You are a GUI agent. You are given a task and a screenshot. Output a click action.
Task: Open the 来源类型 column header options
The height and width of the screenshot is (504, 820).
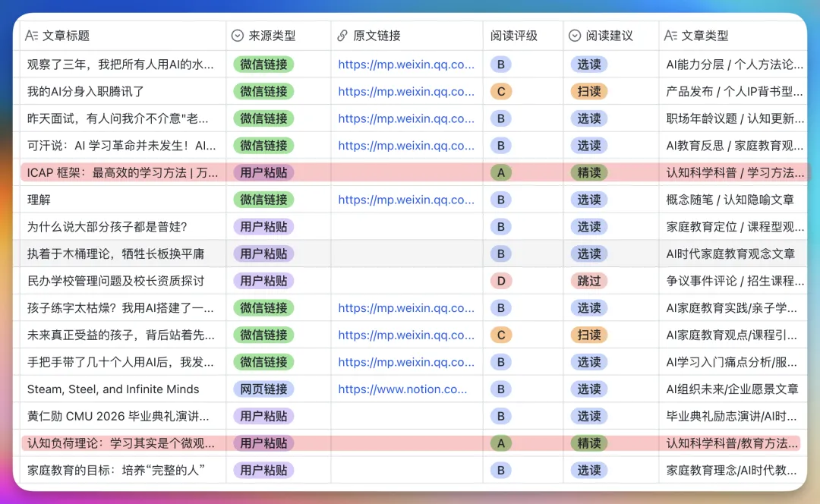tap(278, 36)
